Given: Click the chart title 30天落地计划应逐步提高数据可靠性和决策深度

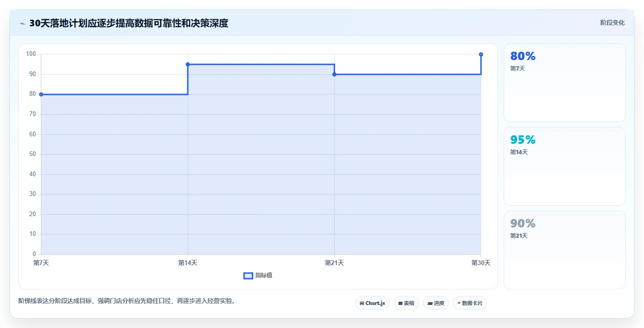Looking at the screenshot, I should (x=129, y=23).
